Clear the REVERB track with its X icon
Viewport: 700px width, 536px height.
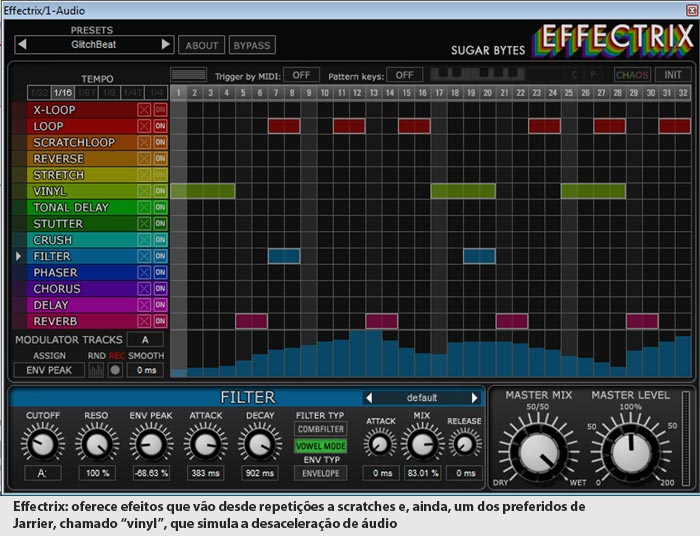tap(144, 321)
